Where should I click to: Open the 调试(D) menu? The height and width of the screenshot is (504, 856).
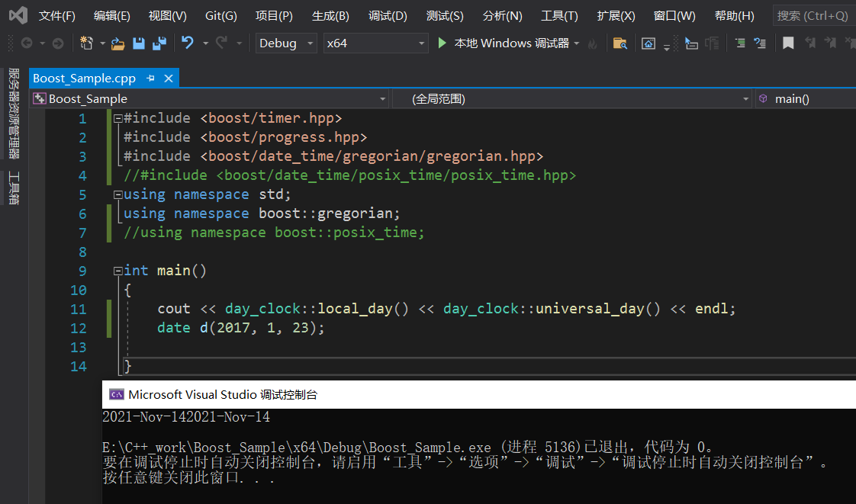[388, 16]
